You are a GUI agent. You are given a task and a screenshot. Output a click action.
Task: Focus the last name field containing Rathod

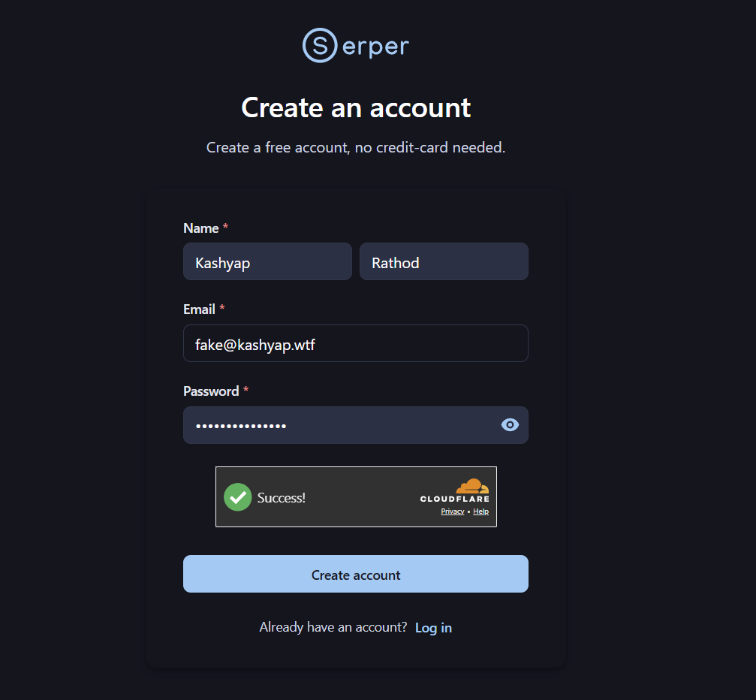pyautogui.click(x=444, y=261)
